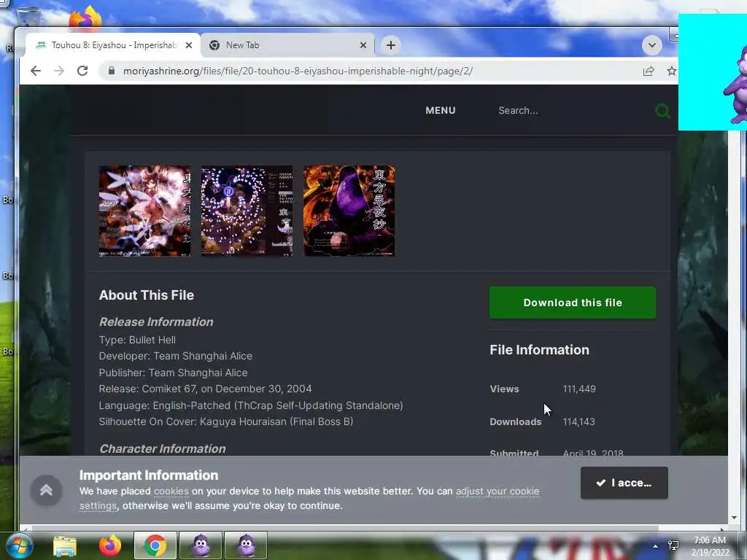This screenshot has width=747, height=560.
Task: Go back using the browser back arrow
Action: [x=36, y=71]
